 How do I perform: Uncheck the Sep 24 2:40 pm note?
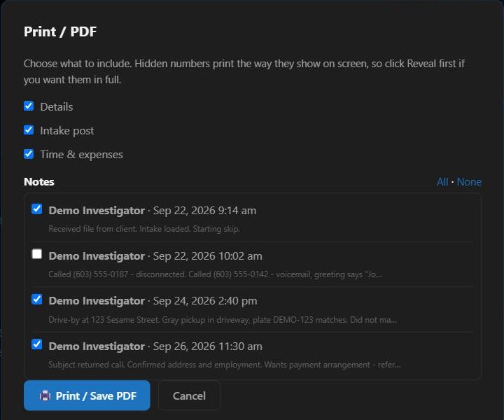point(37,299)
